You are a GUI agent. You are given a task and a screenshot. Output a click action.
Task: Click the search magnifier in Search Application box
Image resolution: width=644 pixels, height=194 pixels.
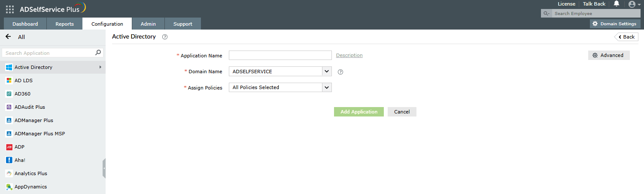click(x=98, y=53)
